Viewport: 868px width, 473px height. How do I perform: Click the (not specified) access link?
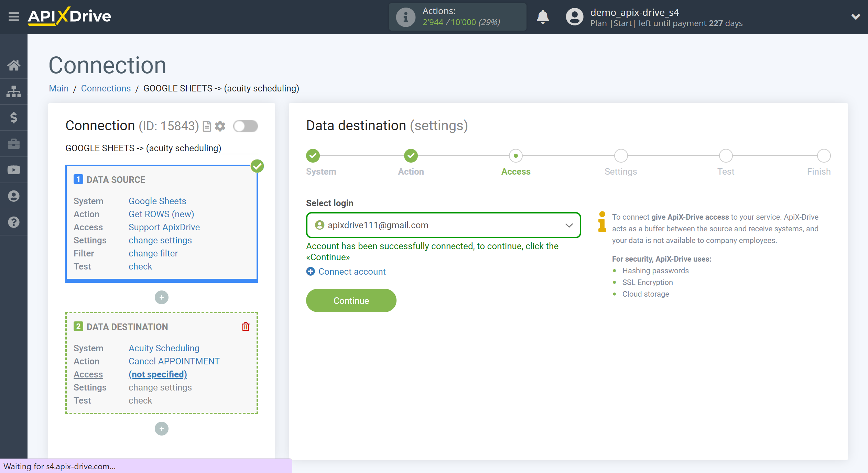click(158, 374)
